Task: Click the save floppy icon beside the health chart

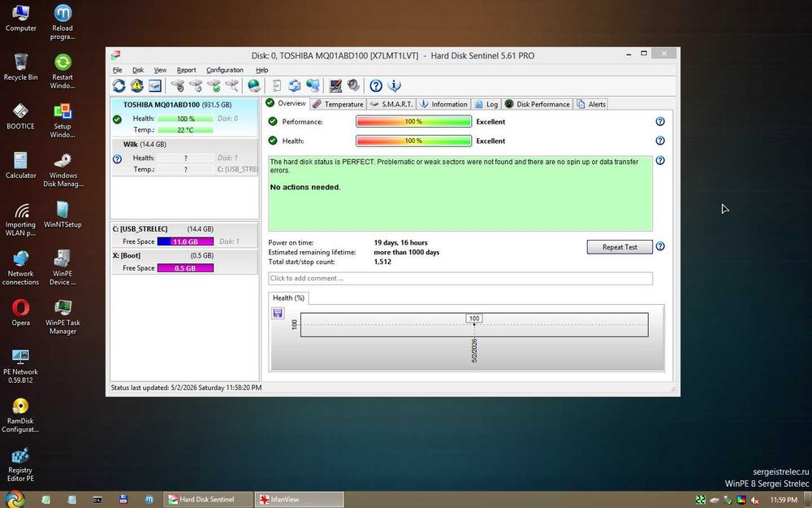Action: point(278,313)
